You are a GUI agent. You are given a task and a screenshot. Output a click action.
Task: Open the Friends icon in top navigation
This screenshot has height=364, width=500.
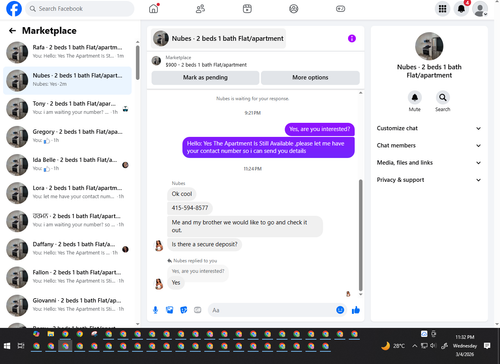tap(200, 9)
